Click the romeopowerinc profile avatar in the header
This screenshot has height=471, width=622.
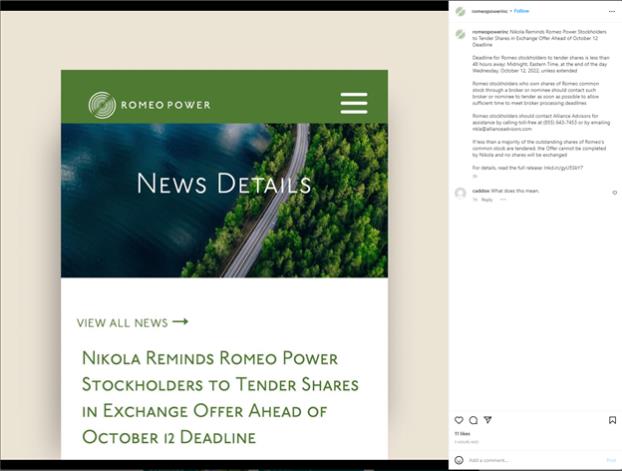(460, 11)
